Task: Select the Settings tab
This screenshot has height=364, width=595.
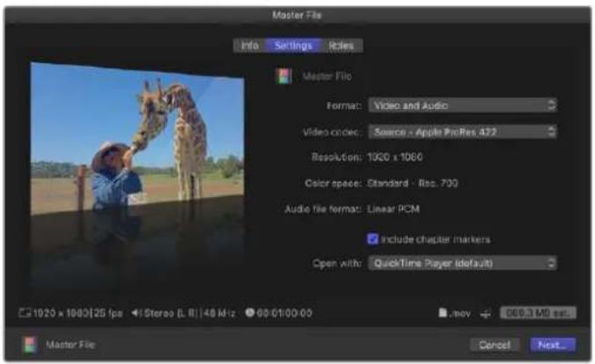Action: 293,46
